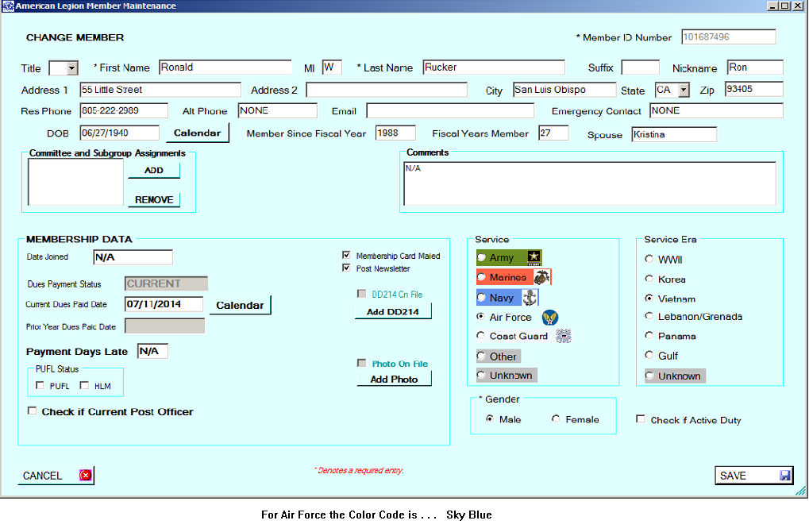
Task: Click the Address 1 field
Action: (160, 90)
